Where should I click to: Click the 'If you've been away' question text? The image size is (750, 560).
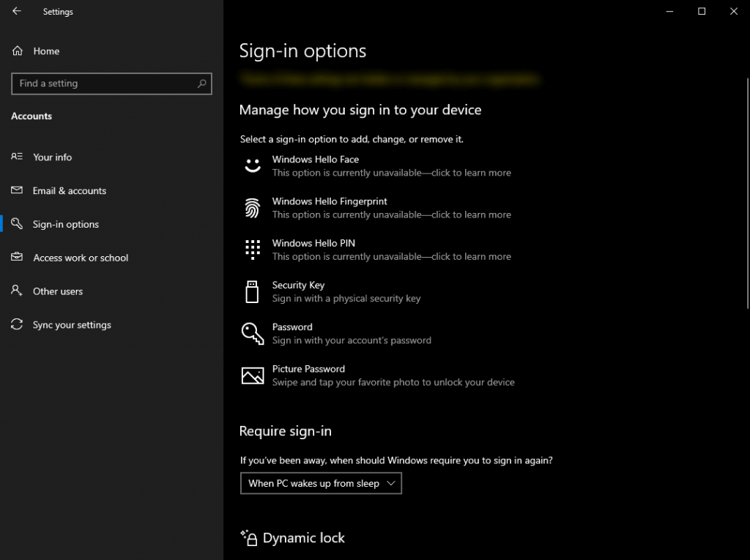coord(396,460)
